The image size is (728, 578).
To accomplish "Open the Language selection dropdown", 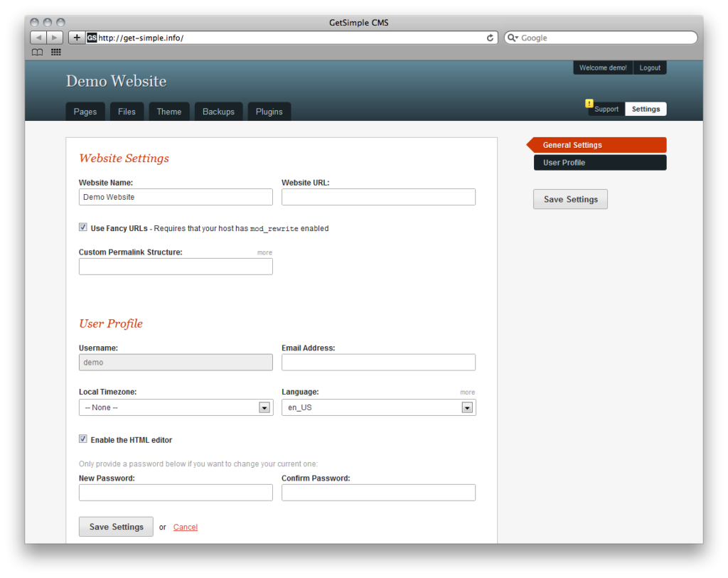I will (x=467, y=407).
